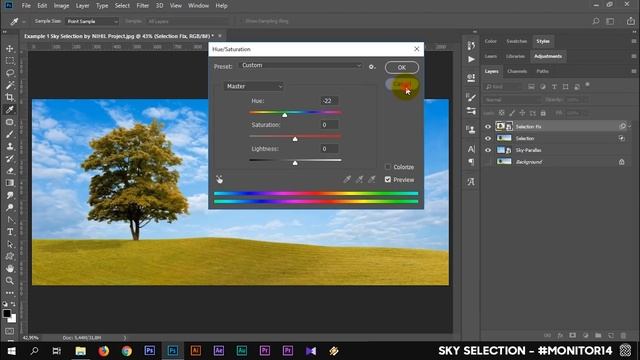Click the Saturation slider handle
The height and width of the screenshot is (360, 640).
click(295, 139)
